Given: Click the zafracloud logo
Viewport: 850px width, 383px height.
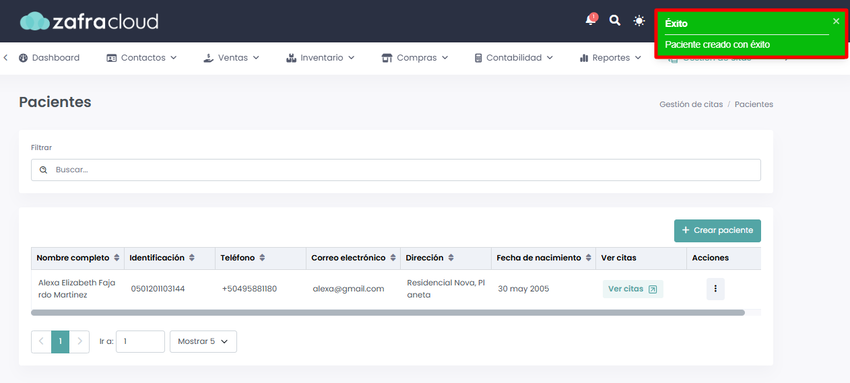Looking at the screenshot, I should click(89, 21).
